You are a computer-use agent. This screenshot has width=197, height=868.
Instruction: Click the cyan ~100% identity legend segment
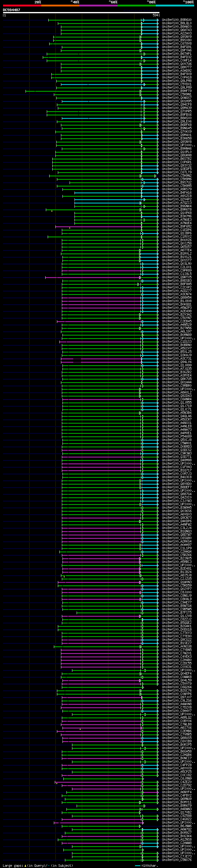pos(175,6)
